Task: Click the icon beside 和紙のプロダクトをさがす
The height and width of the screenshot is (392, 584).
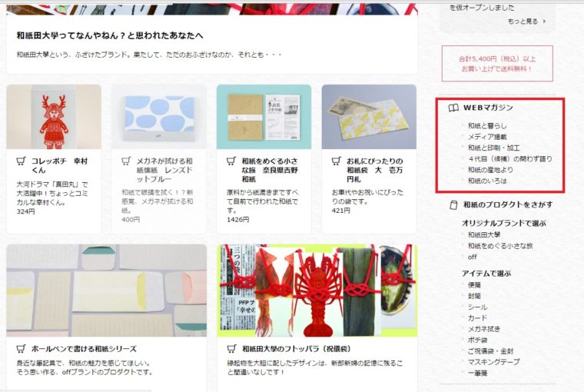Action: [x=454, y=205]
